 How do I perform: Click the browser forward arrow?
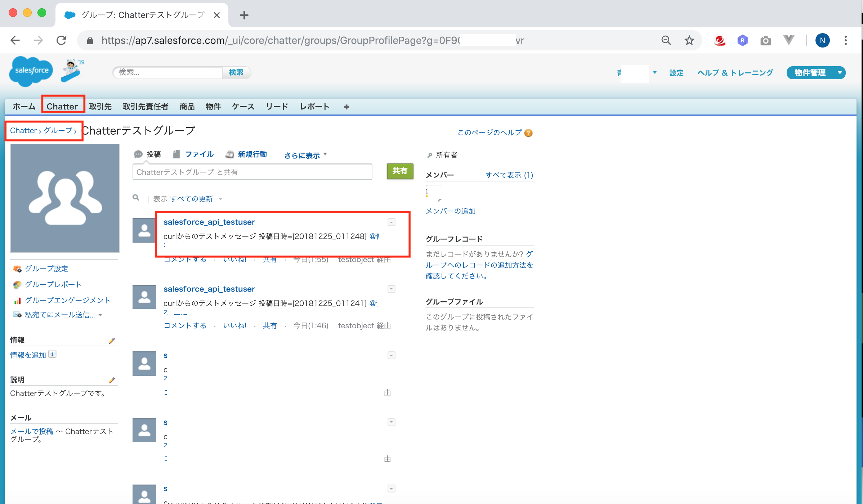click(38, 40)
